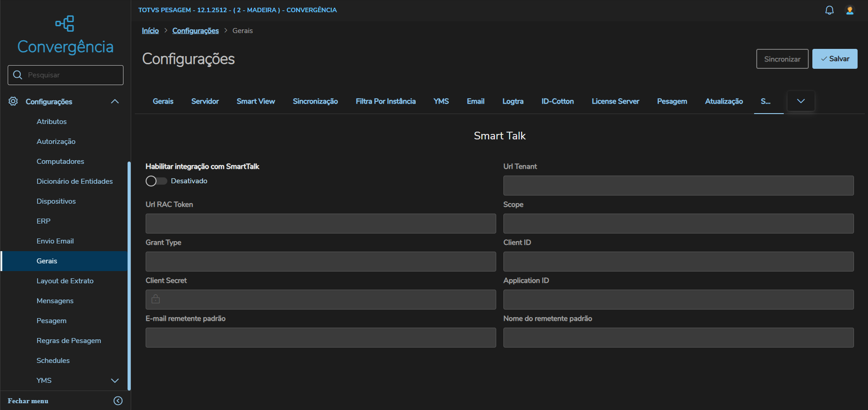
Task: Collapse the Configurações sidebar section
Action: click(115, 101)
